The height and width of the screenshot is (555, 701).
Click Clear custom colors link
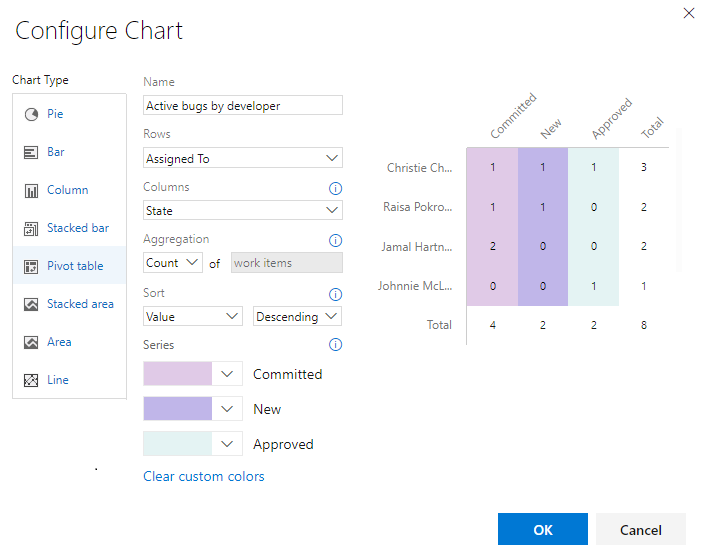(203, 477)
